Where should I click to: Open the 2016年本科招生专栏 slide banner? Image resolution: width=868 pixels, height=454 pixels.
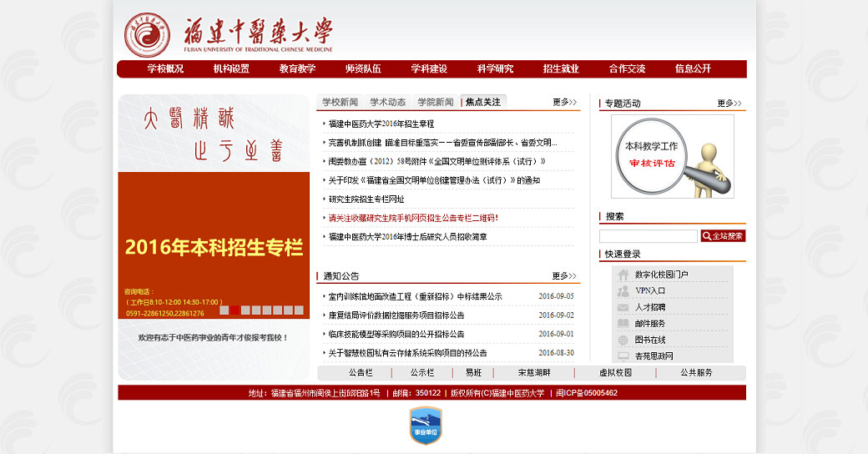click(x=214, y=245)
